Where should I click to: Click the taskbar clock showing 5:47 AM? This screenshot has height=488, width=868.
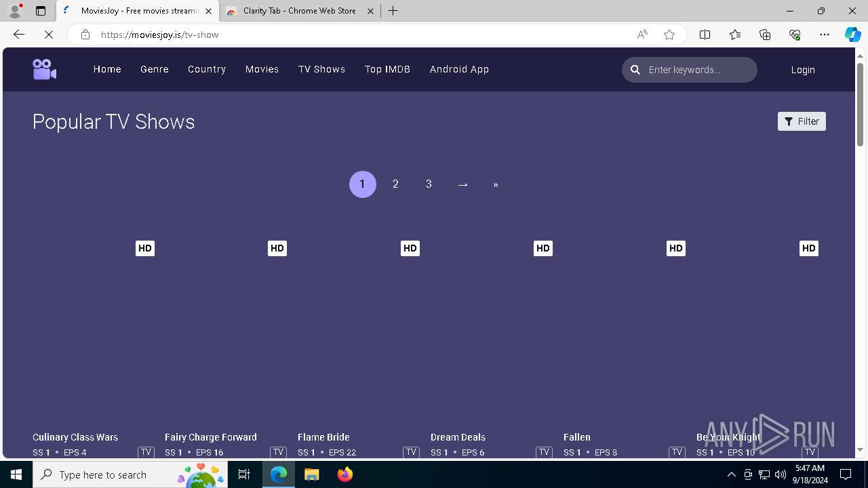810,474
